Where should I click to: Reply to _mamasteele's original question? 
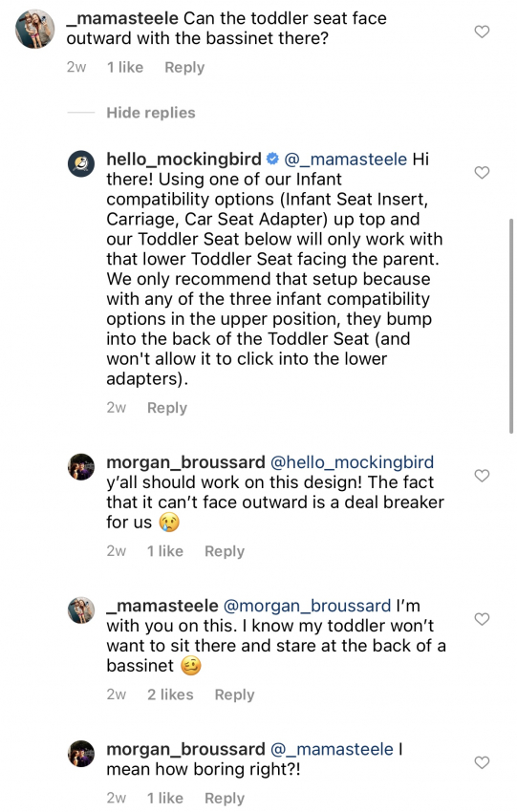[184, 67]
